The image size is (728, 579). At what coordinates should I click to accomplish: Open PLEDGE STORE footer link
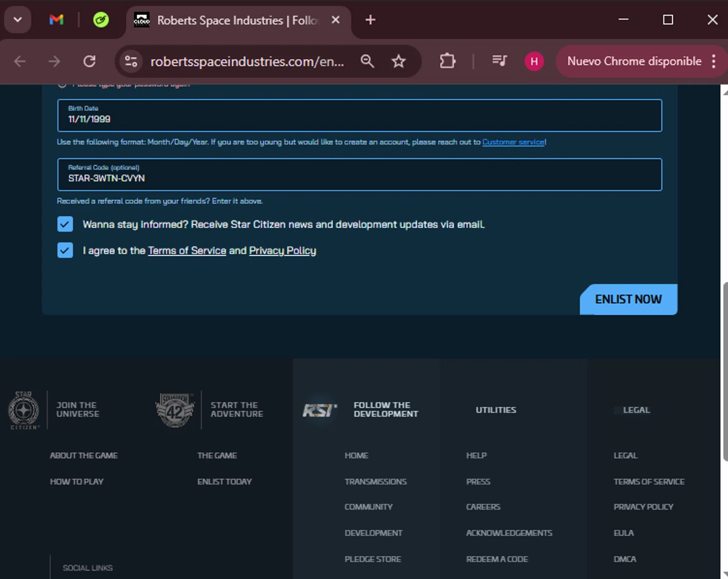(373, 559)
